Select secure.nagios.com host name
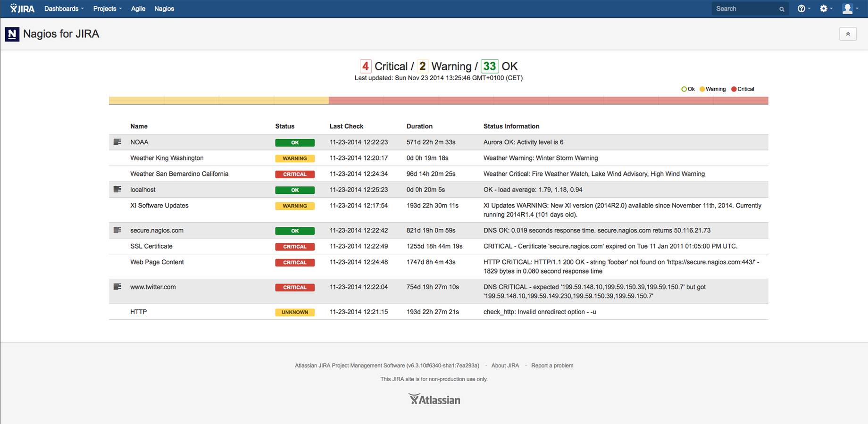 pyautogui.click(x=157, y=230)
